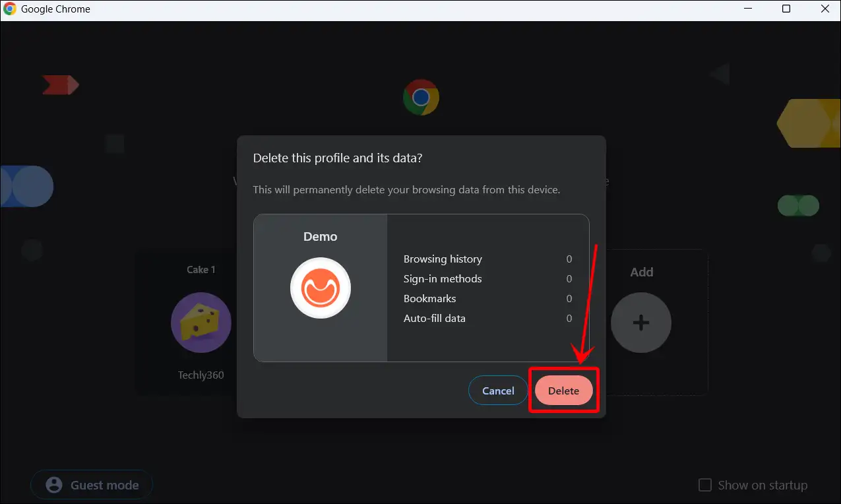Close the Google Chrome window

point(825,9)
